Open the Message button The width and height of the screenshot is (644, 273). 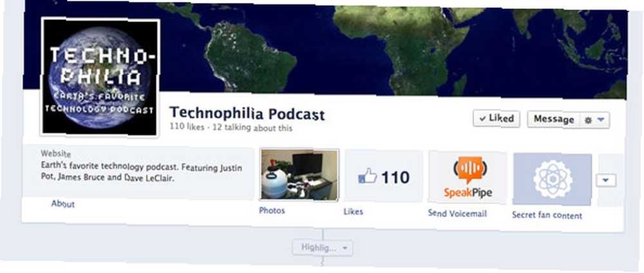click(553, 120)
